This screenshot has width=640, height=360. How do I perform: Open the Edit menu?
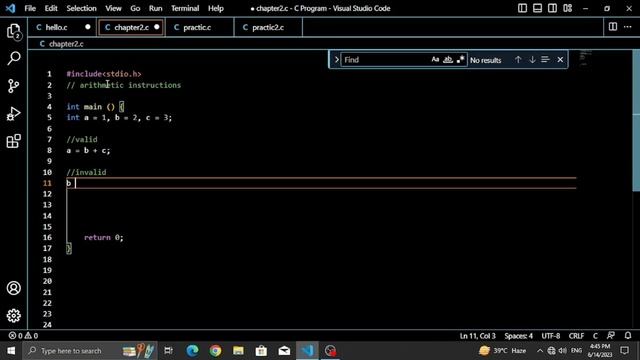51,8
